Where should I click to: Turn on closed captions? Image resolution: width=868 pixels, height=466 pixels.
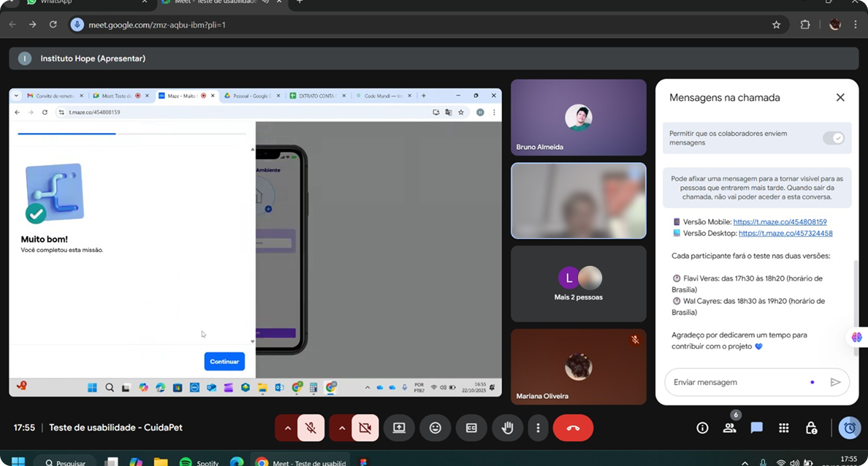[x=471, y=428]
